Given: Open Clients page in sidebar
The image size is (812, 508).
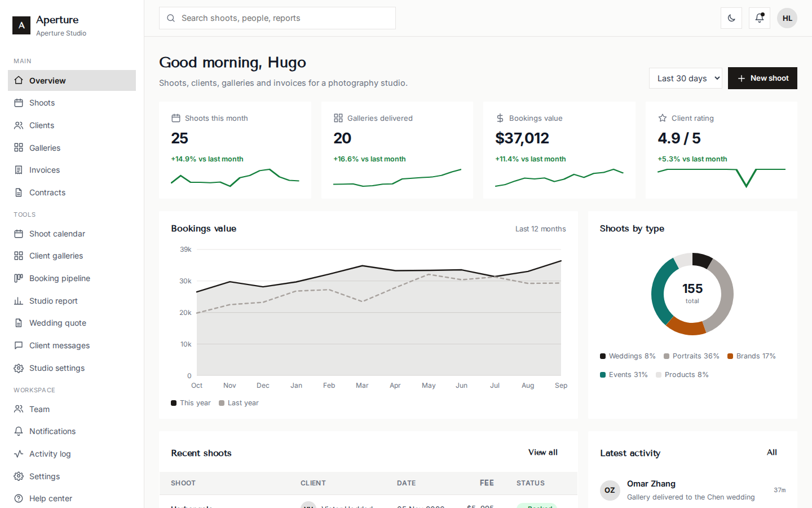Looking at the screenshot, I should (72, 125).
